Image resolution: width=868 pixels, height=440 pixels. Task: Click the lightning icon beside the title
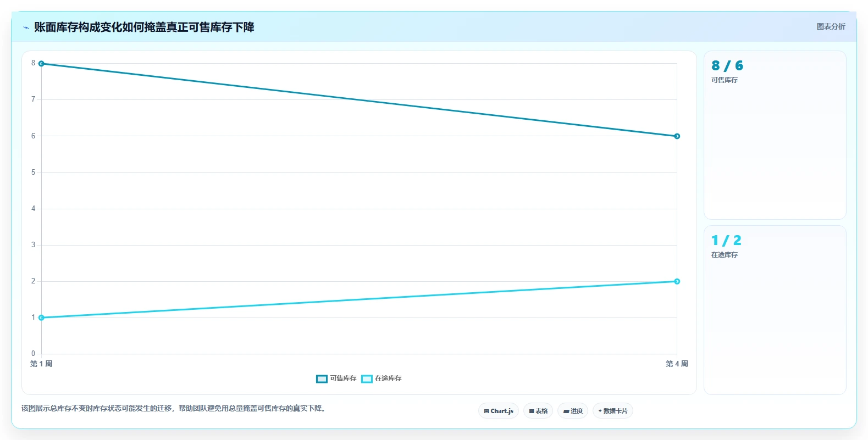[26, 27]
